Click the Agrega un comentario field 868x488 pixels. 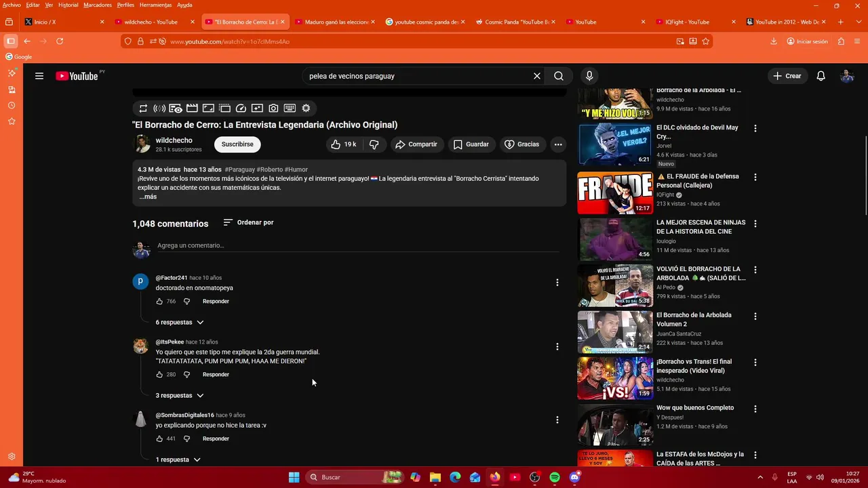358,245
